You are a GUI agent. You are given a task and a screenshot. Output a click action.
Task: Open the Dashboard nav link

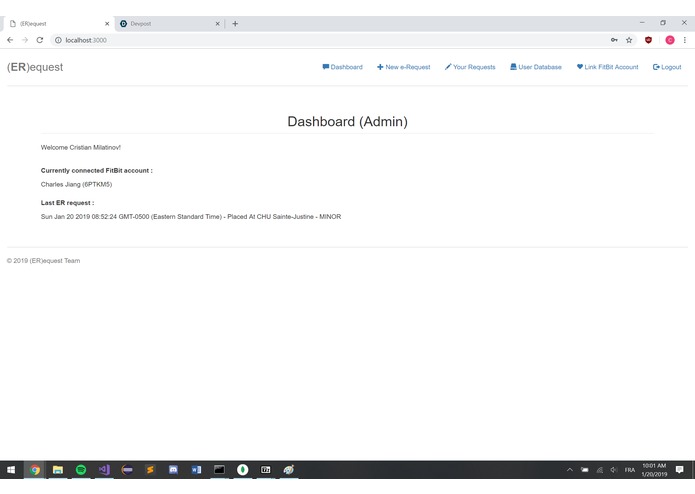pyautogui.click(x=342, y=67)
